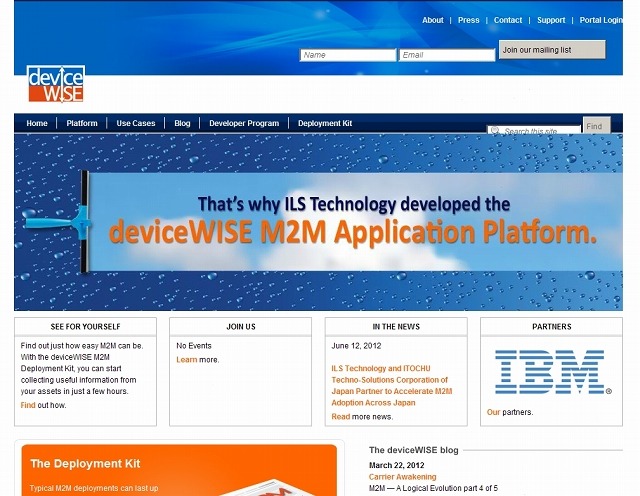Click the Search this site field
640x496 pixels.
(x=534, y=130)
